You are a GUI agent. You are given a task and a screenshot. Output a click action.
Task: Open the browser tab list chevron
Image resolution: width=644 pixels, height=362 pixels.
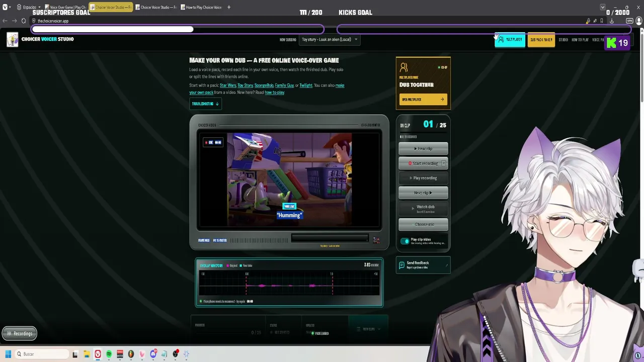click(603, 7)
